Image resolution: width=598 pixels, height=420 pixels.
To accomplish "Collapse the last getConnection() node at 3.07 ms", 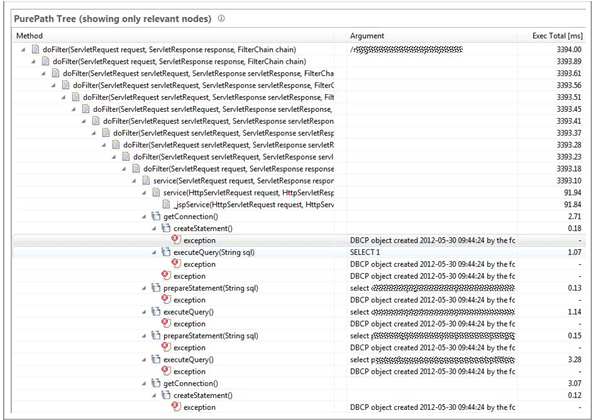I will coord(144,383).
